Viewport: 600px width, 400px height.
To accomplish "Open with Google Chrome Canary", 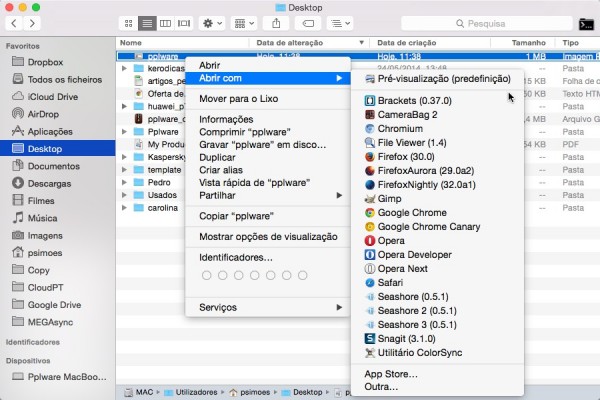I will (x=437, y=227).
